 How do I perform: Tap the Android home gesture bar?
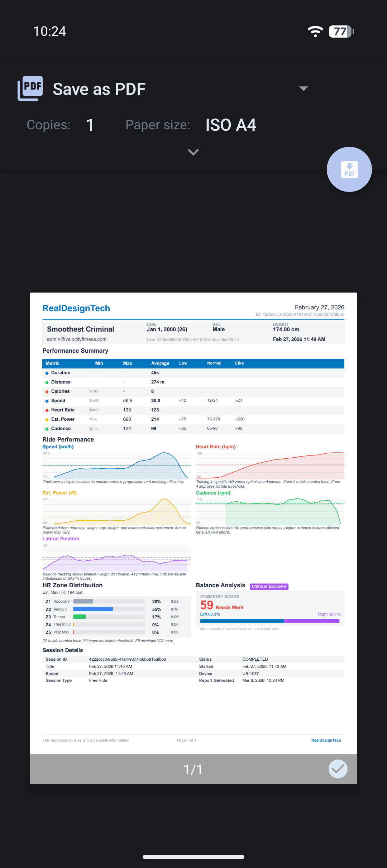(193, 857)
